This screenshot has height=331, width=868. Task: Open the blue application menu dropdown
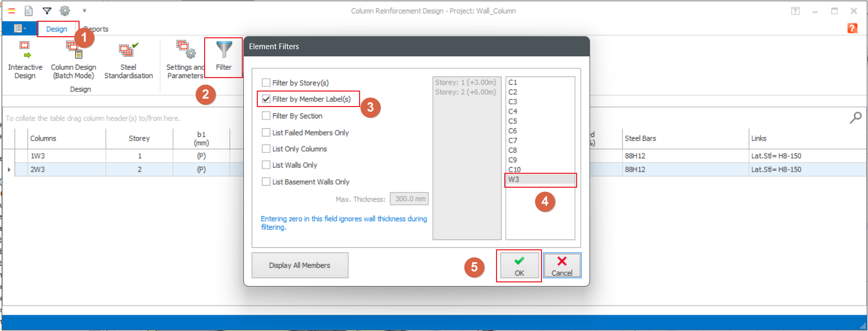point(20,29)
